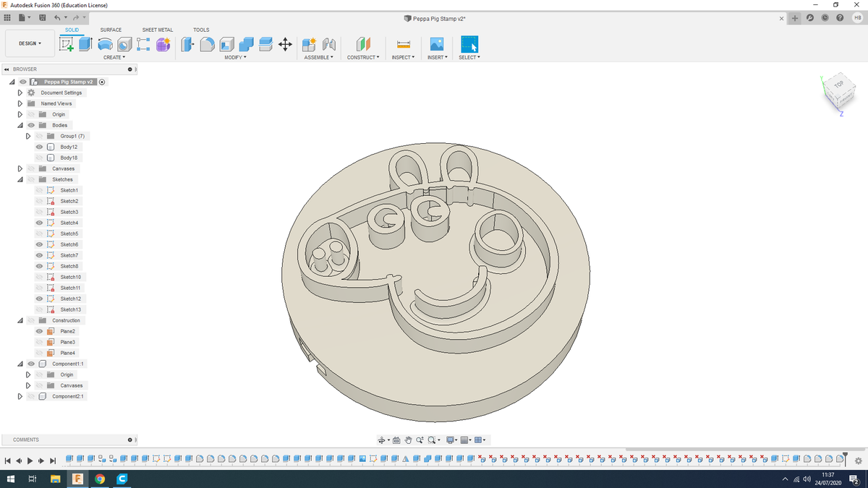Toggle visibility of Bodies folder

click(31, 125)
